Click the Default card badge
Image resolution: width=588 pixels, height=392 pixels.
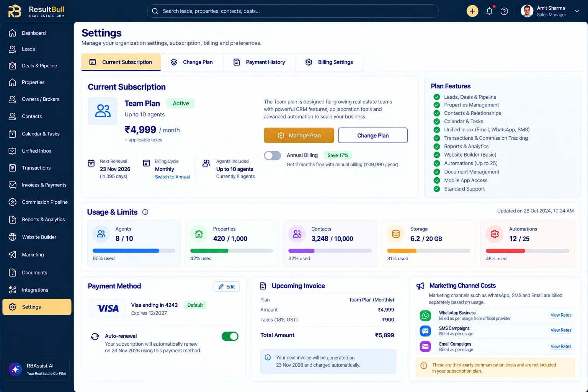pos(195,305)
